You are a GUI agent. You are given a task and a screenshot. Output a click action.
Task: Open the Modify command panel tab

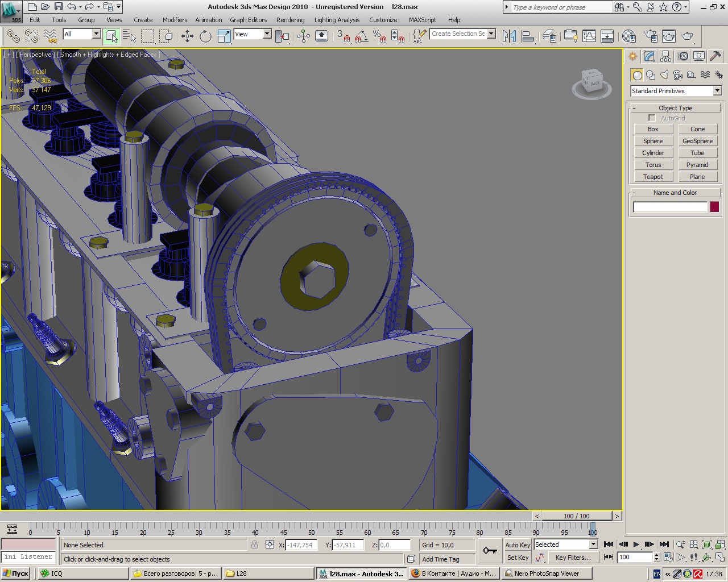(x=649, y=56)
